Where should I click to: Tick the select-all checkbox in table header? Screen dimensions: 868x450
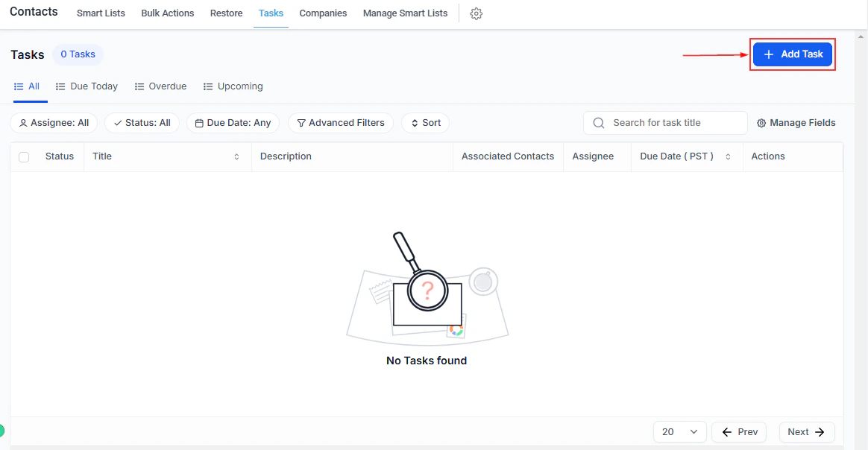(24, 157)
